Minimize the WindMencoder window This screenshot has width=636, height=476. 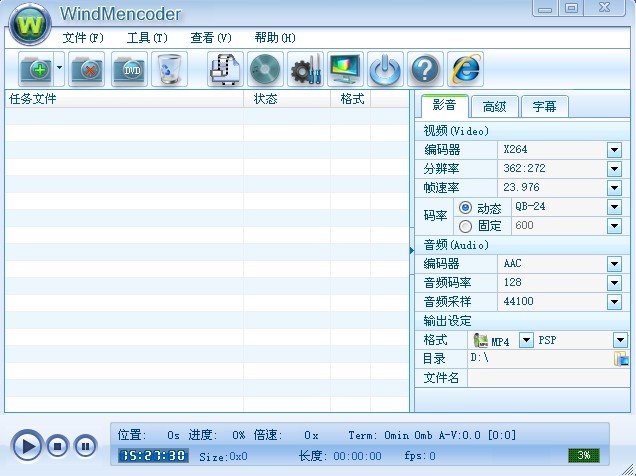(546, 8)
